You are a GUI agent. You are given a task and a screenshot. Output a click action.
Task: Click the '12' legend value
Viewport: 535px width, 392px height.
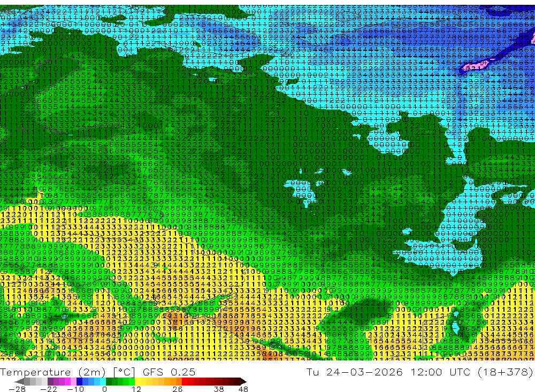[x=136, y=389]
